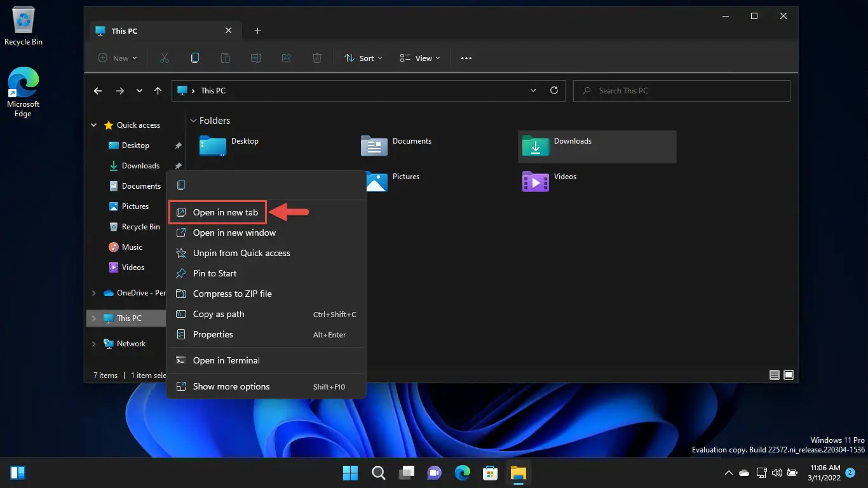Open the Windows Start button

pos(350,473)
